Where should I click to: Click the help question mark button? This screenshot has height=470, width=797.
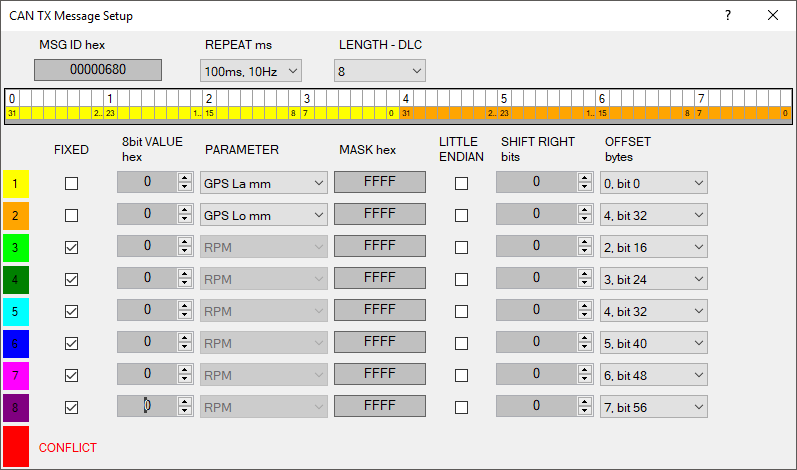pyautogui.click(x=727, y=15)
